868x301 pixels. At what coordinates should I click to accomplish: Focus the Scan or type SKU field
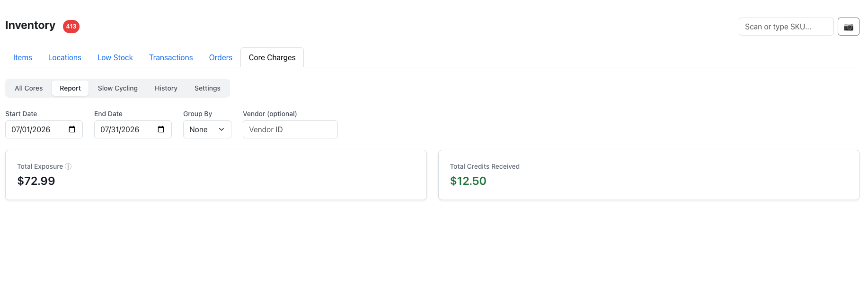tap(786, 27)
